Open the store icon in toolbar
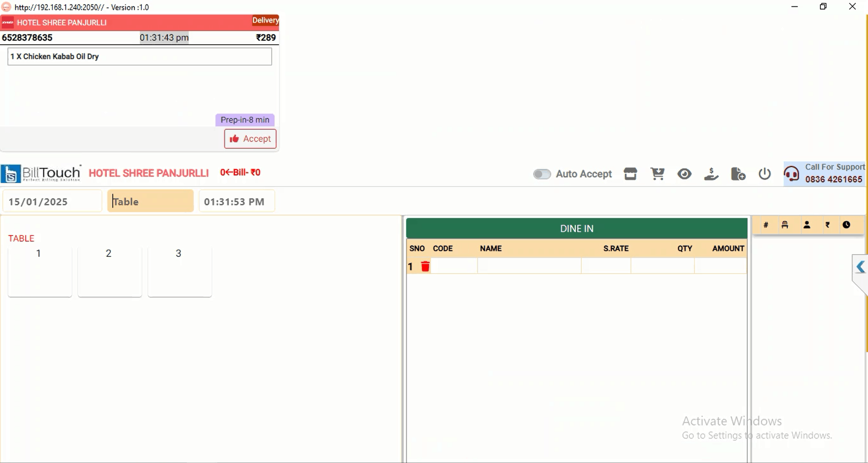Screen dimensions: 868x463 pos(630,174)
